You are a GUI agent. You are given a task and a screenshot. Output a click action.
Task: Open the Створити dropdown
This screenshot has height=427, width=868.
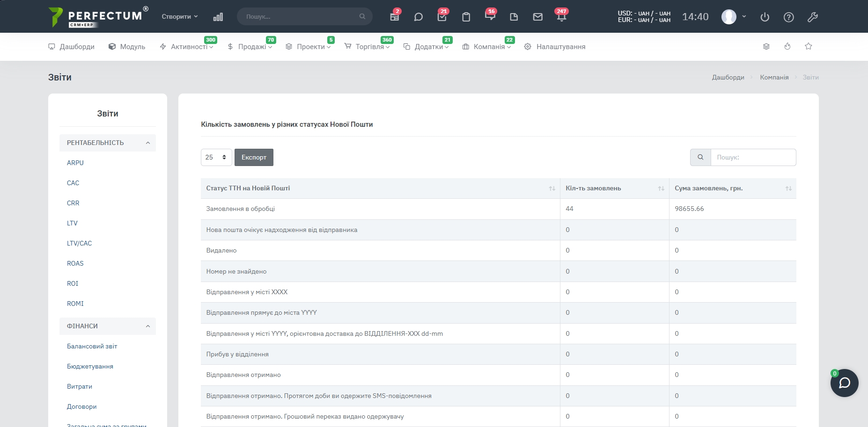point(180,16)
